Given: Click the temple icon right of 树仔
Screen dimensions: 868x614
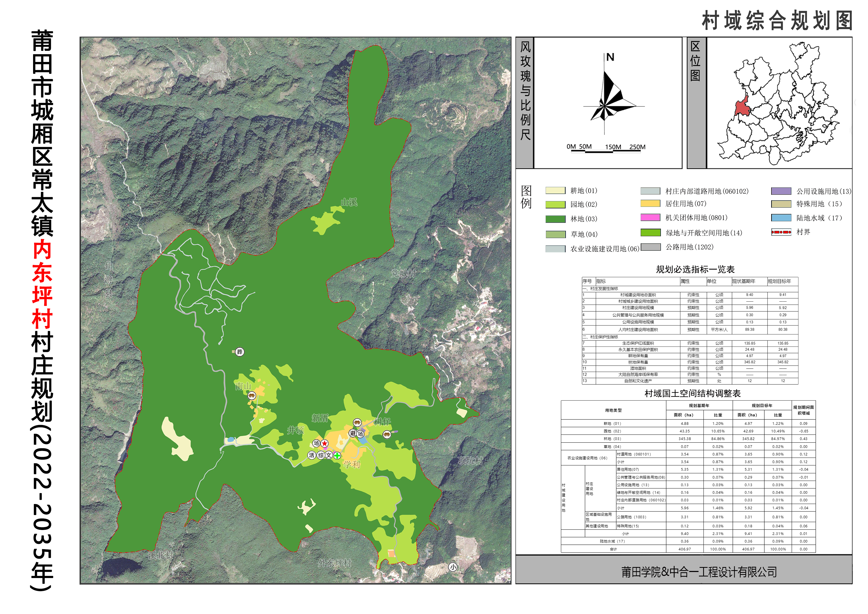Looking at the screenshot, I should click(386, 434).
